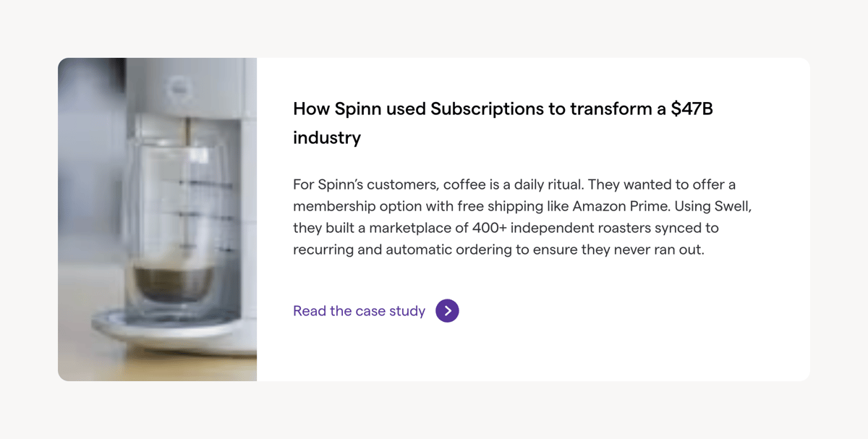Click the word "industry" in the heading
868x439 pixels.
pyautogui.click(x=327, y=137)
